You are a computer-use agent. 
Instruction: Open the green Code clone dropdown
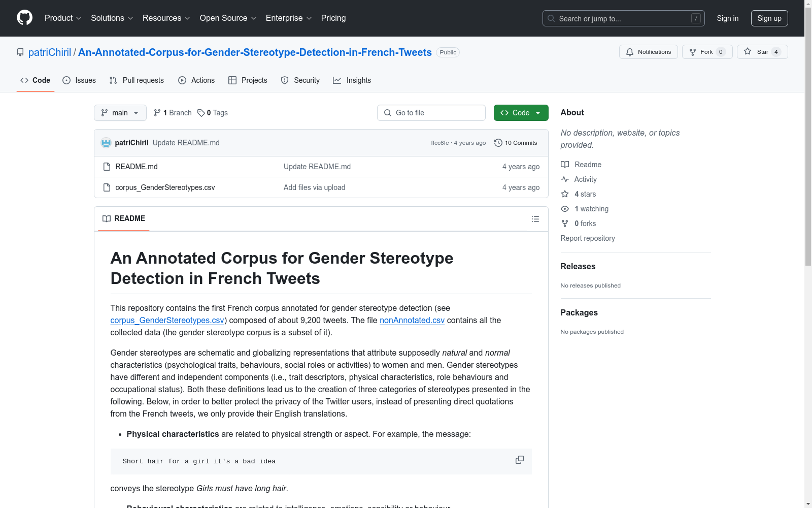click(x=521, y=113)
